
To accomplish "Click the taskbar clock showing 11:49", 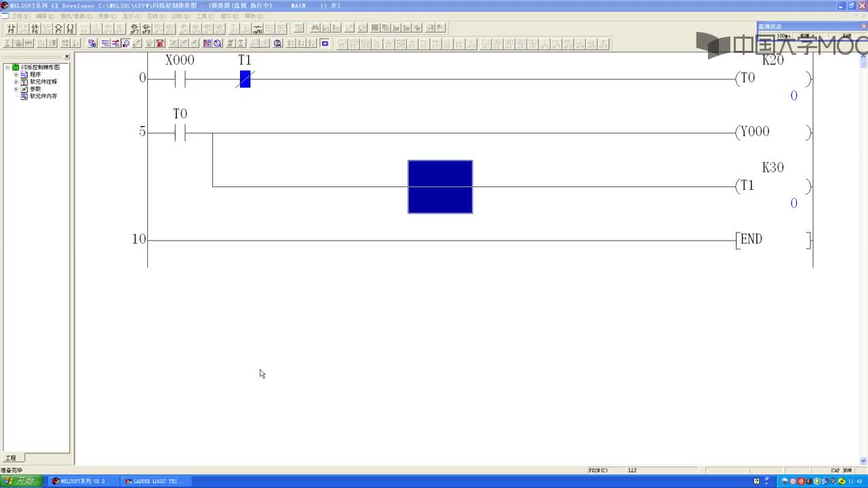I will coord(854,481).
